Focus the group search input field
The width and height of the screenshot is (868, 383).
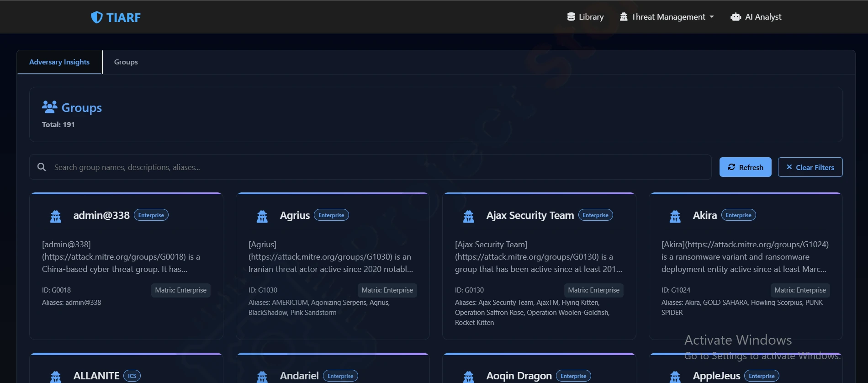click(x=370, y=167)
